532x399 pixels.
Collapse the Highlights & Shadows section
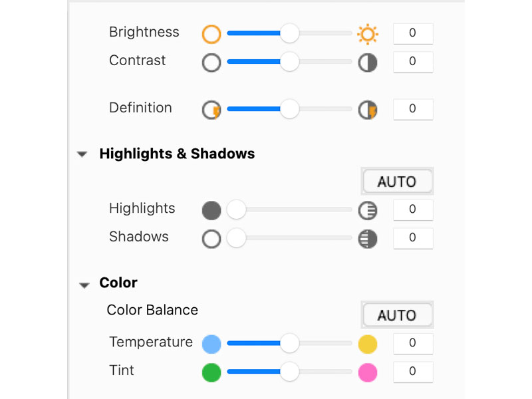pos(82,154)
